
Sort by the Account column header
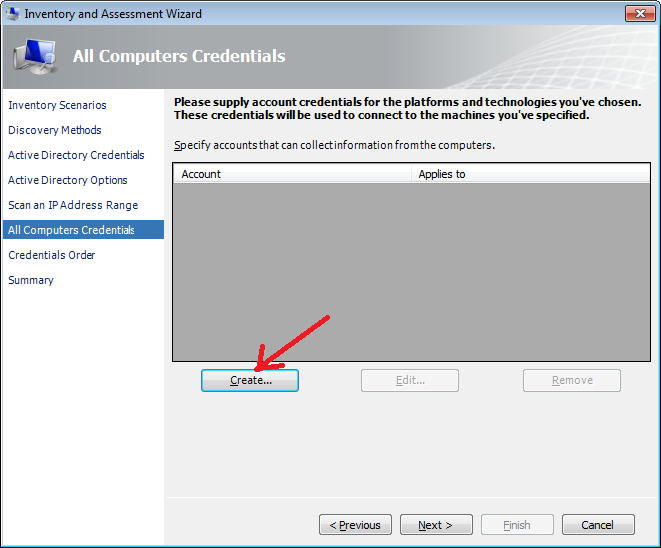point(292,174)
